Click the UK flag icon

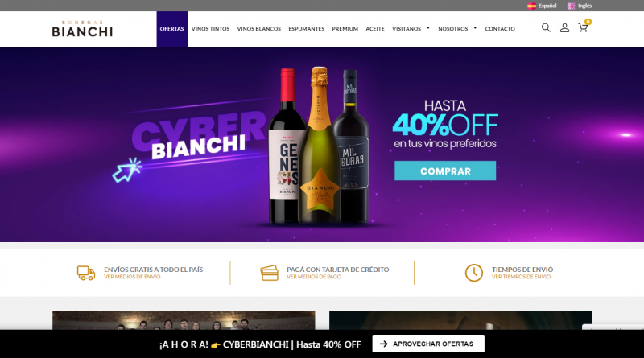(x=572, y=6)
